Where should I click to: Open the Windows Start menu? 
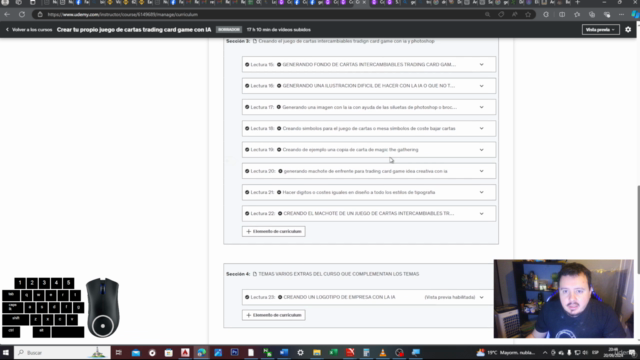tap(6, 353)
